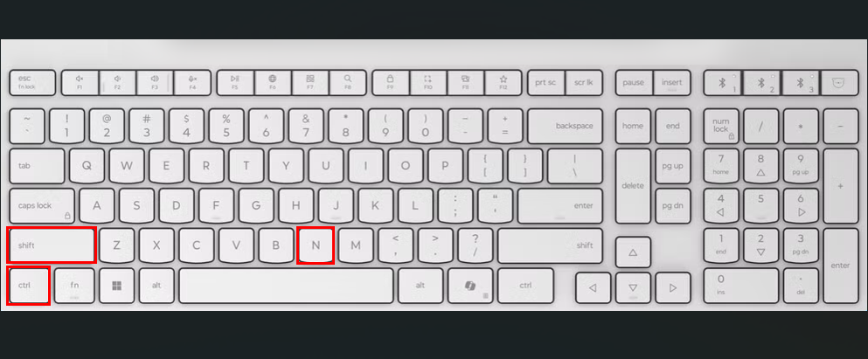This screenshot has height=359, width=868.
Task: Click the highlighted left shift key
Action: [x=52, y=245]
